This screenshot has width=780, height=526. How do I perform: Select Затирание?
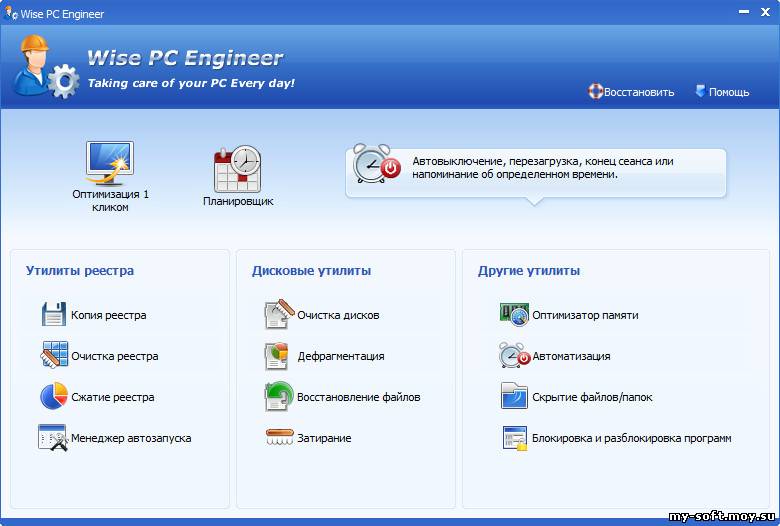click(x=324, y=438)
